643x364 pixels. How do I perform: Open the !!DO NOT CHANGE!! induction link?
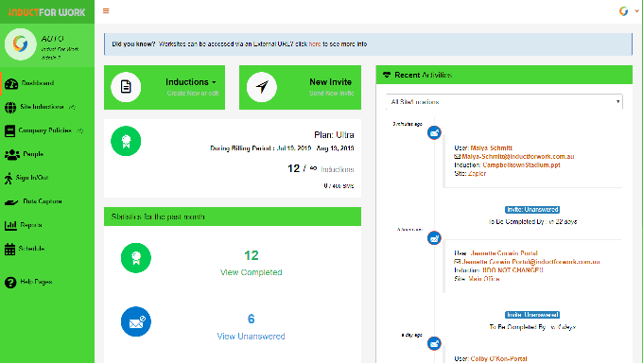[513, 270]
